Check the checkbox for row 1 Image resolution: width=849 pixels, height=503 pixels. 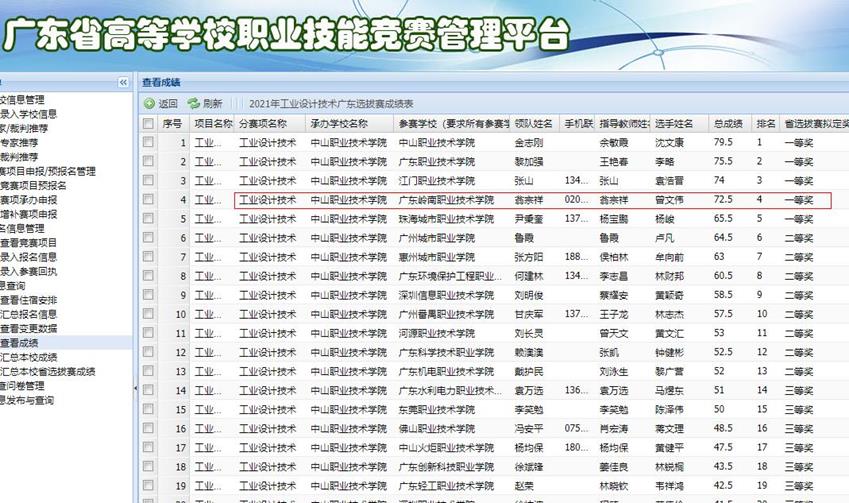(x=149, y=143)
